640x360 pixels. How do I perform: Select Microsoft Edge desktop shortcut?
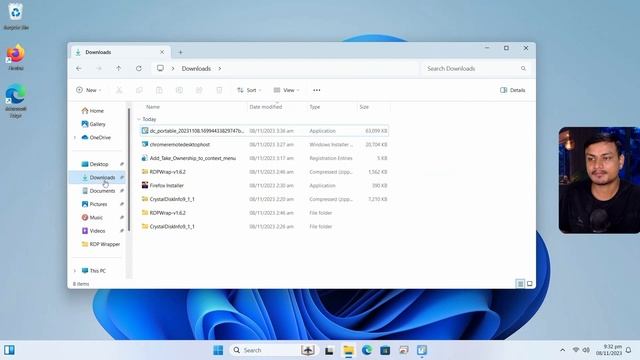[16, 101]
